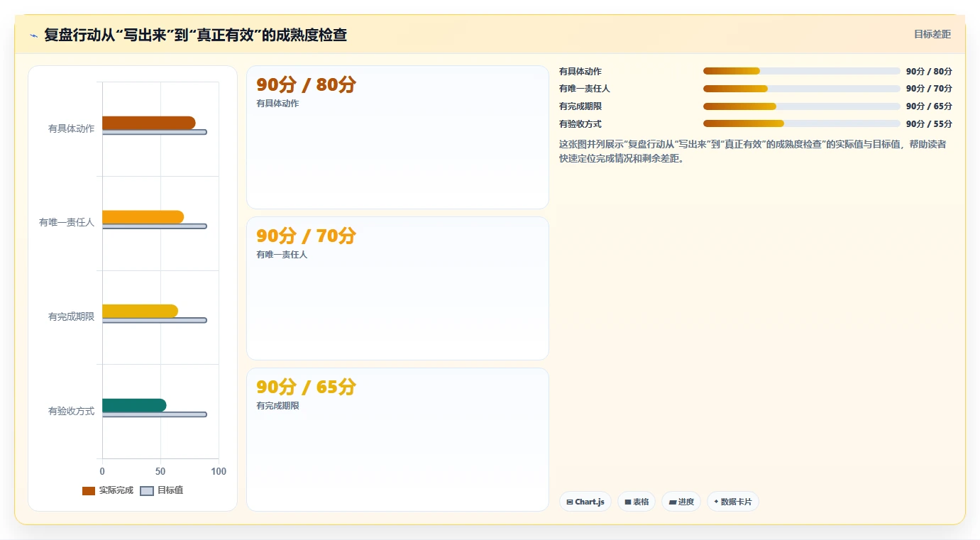The height and width of the screenshot is (540, 980).
Task: Toggle the 目标值 legend swatch
Action: click(147, 491)
